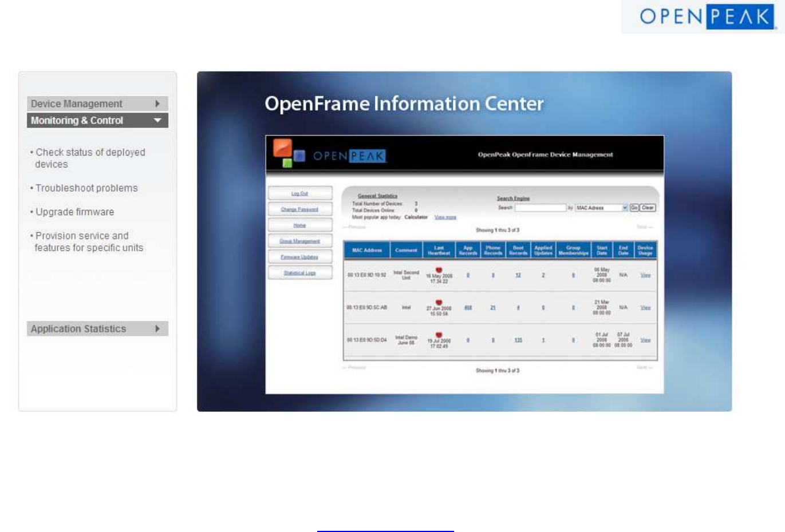This screenshot has width=785, height=532.
Task: Click the "Calculator" most popular app value
Action: 416,217
